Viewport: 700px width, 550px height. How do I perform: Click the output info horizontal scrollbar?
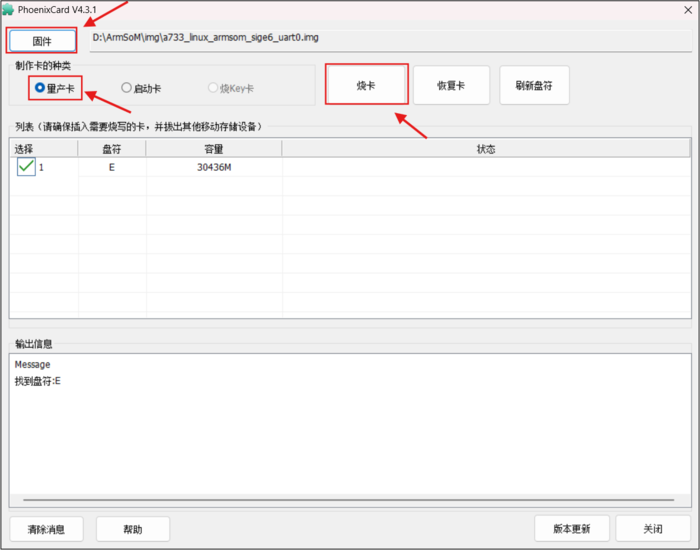(x=349, y=500)
